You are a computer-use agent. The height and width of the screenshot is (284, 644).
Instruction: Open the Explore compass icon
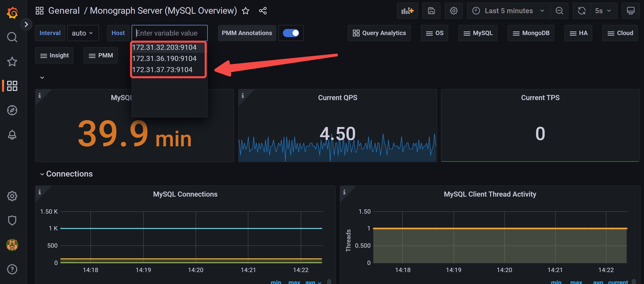[12, 110]
